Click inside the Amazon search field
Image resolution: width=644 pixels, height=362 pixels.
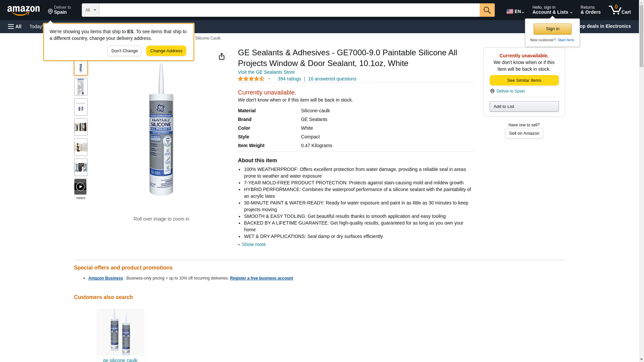pyautogui.click(x=288, y=10)
